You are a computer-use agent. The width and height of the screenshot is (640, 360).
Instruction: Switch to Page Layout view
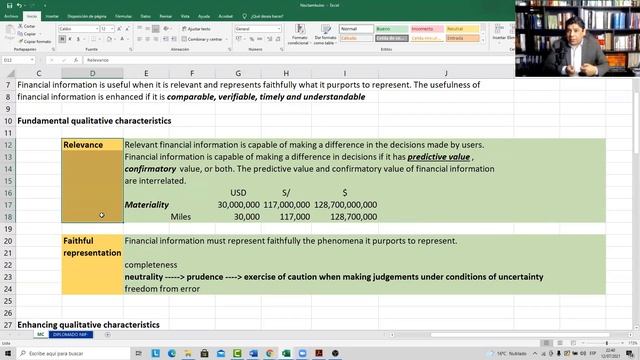pyautogui.click(x=560, y=343)
